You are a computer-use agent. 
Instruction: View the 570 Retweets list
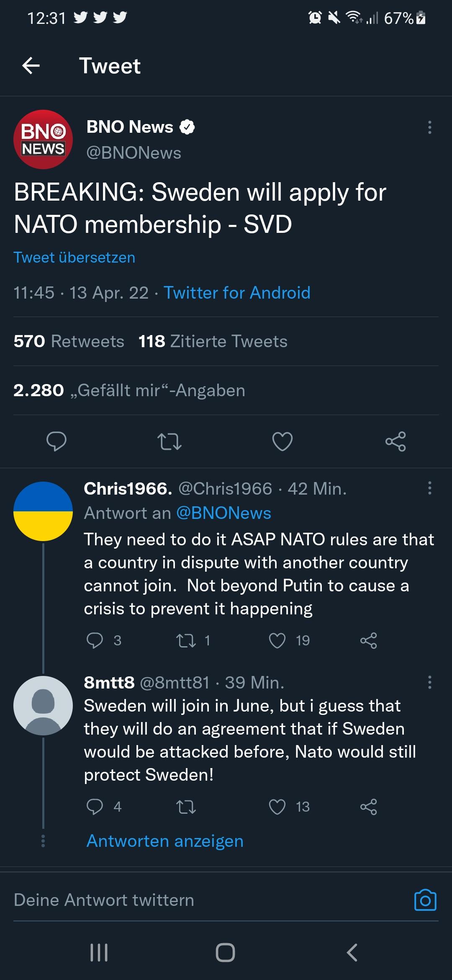tap(69, 341)
